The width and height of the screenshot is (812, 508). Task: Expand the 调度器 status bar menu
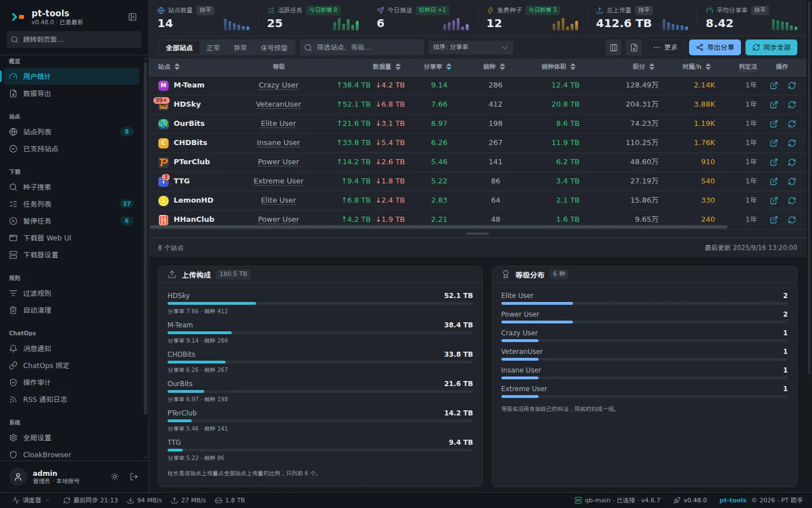pyautogui.click(x=31, y=500)
